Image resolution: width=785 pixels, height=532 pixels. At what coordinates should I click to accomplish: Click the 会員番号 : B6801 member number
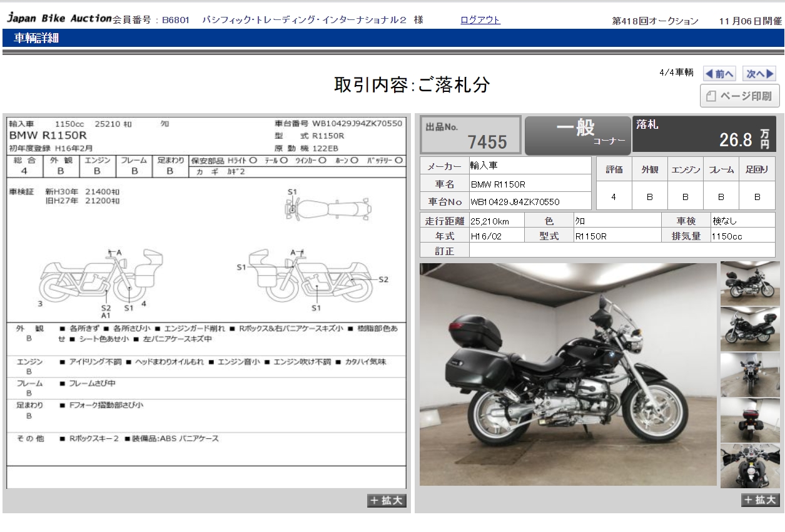(x=151, y=20)
